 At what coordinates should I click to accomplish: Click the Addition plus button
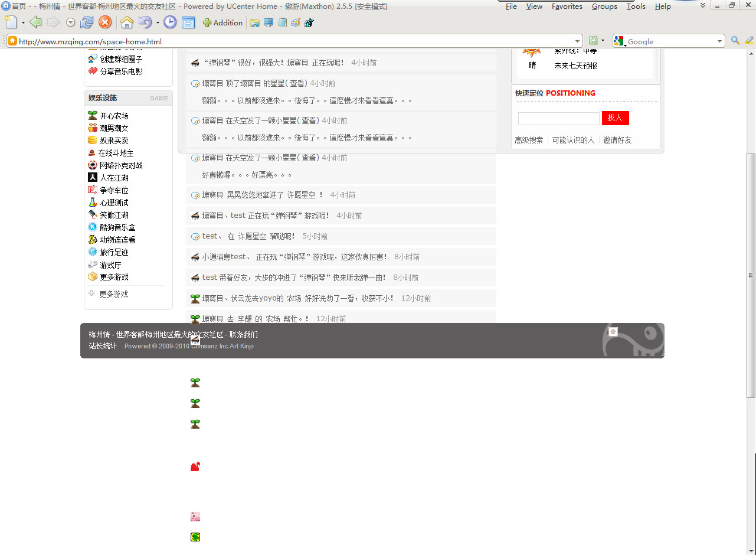click(223, 22)
